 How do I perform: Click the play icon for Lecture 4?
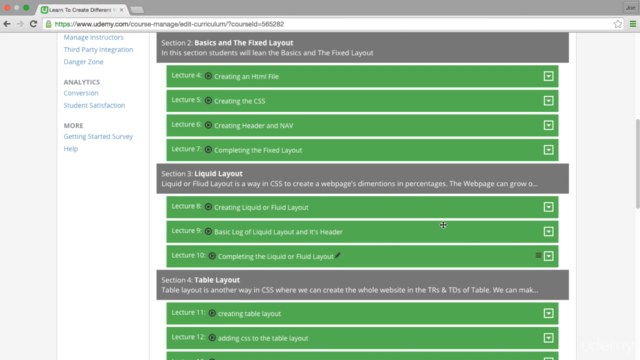pyautogui.click(x=208, y=76)
